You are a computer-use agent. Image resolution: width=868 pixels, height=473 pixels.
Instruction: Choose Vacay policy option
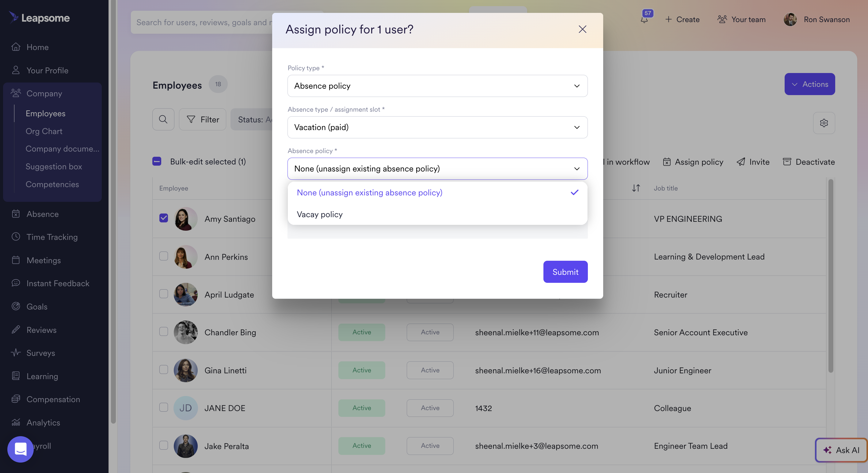coord(437,214)
